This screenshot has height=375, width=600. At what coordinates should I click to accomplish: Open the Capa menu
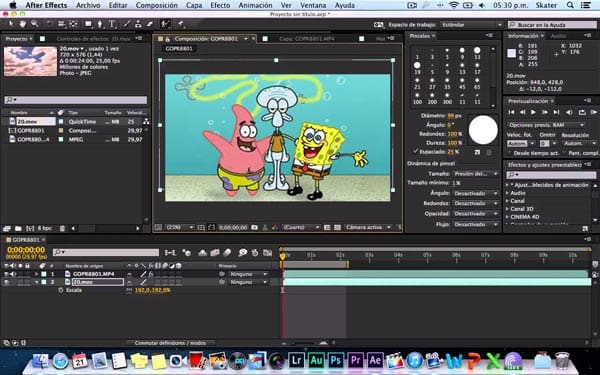[194, 5]
